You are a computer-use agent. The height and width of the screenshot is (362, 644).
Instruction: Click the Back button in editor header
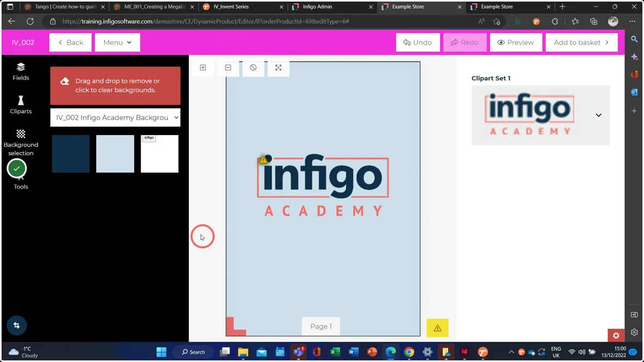70,42
